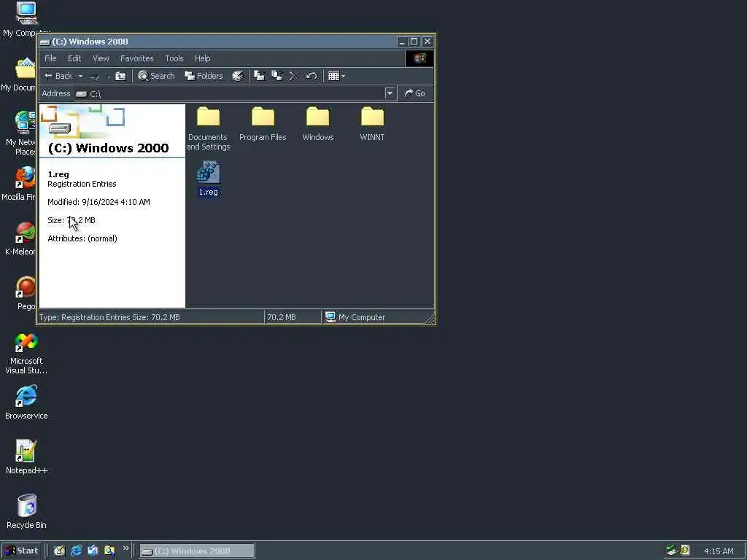Open the Edit menu
Screen dimensions: 747x560
coord(74,58)
